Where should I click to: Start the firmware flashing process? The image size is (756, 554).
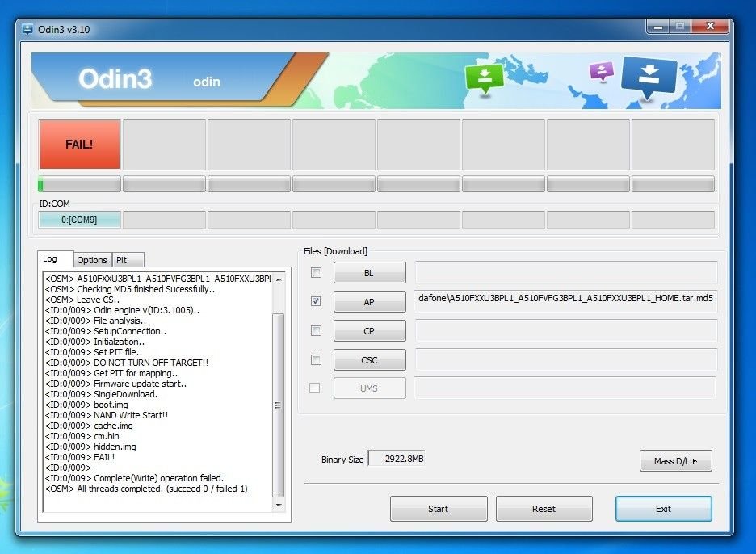tap(439, 509)
